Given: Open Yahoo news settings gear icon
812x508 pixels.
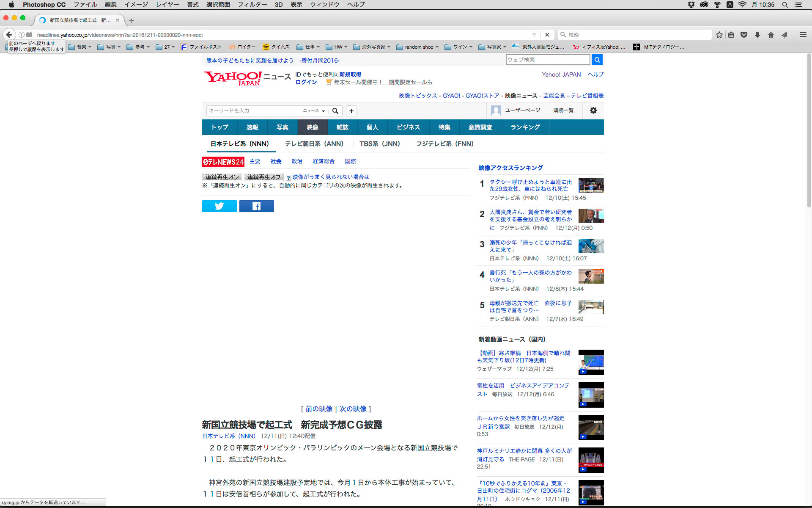Looking at the screenshot, I should click(593, 110).
